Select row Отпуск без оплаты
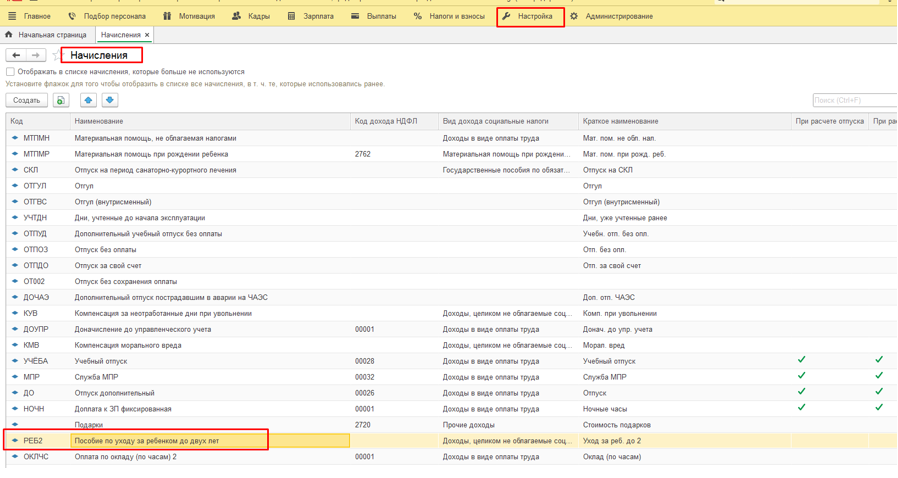 pos(451,250)
